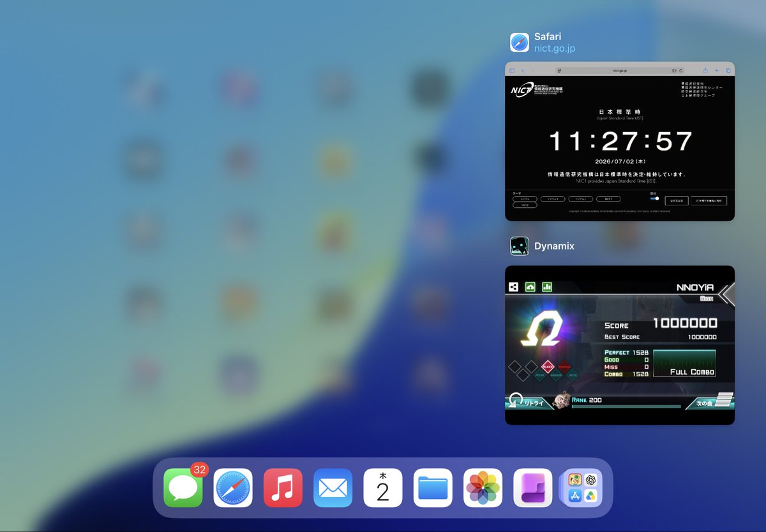Toggle the blue switch on NICT page

tap(655, 198)
